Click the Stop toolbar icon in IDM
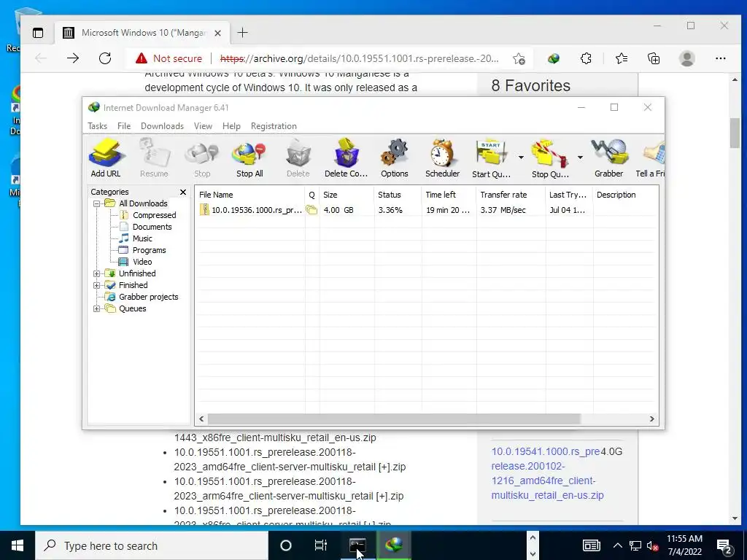 coord(202,158)
